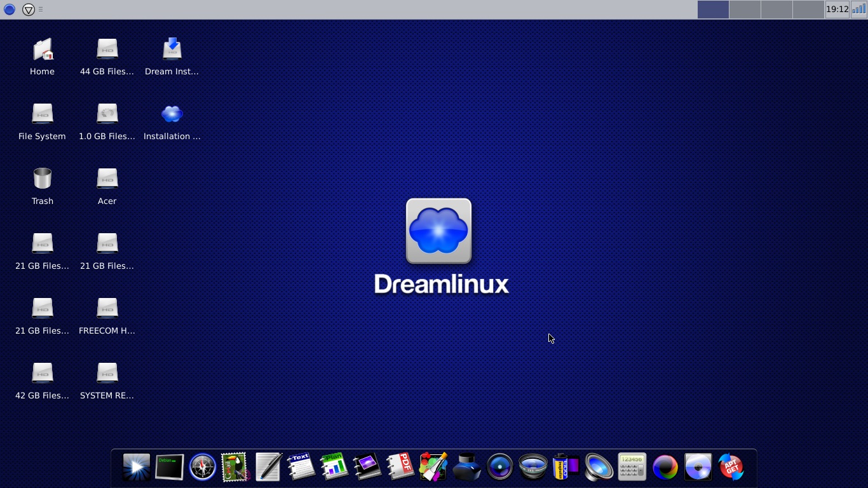
Task: Open the network monitor panel icon
Action: (858, 10)
